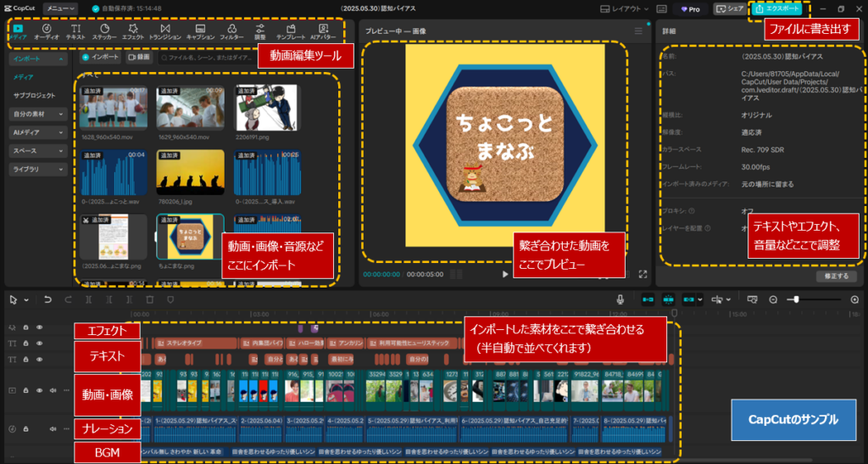
Task: Click the 修正する button in details panel
Action: tap(835, 277)
